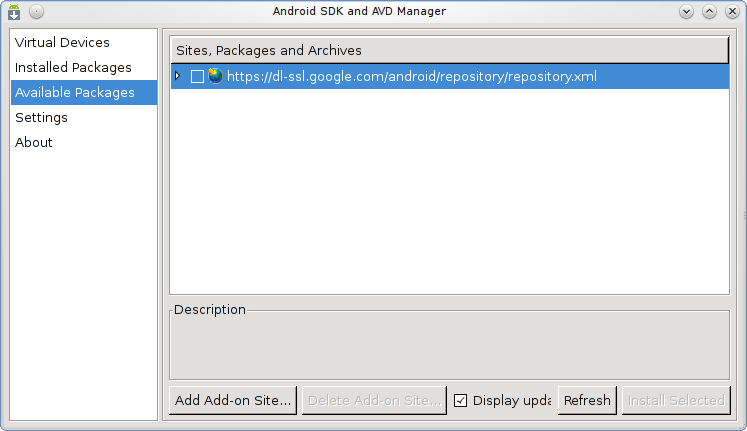747x431 pixels.
Task: Minimize the Android SDK and AVD Manager window
Action: point(686,12)
